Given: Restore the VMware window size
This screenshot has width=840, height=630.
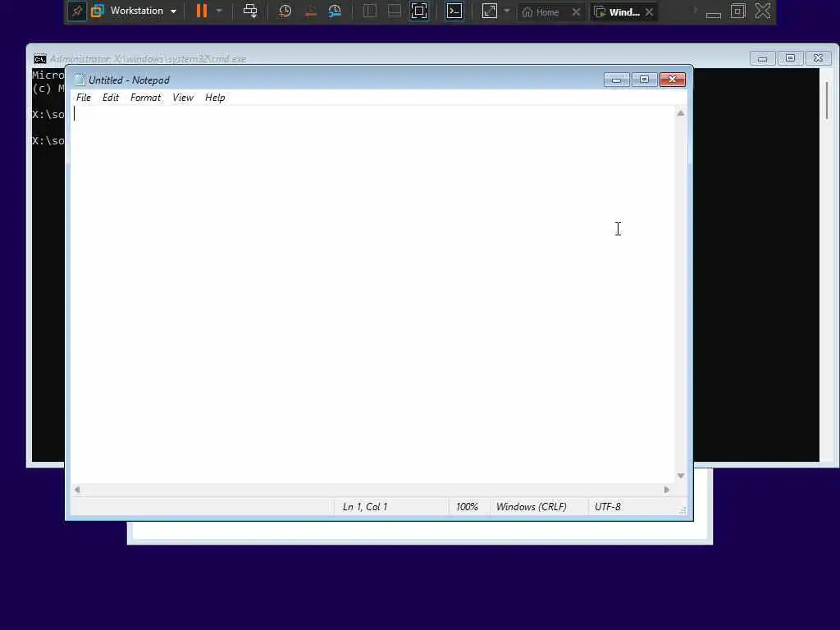Looking at the screenshot, I should coord(738,11).
